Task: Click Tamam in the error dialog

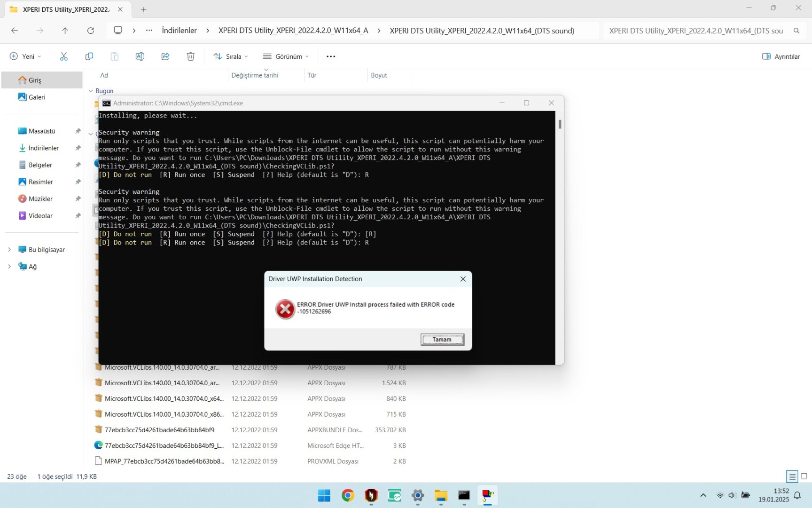Action: (442, 340)
